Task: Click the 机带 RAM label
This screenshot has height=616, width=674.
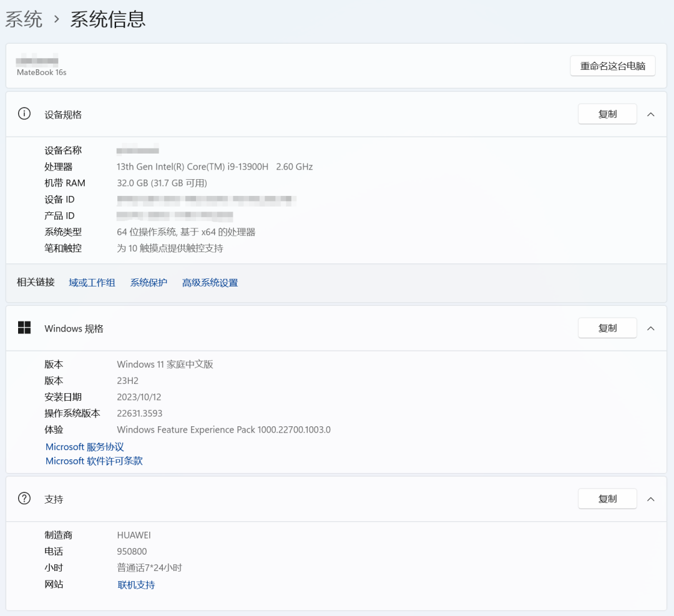Action: [x=65, y=183]
